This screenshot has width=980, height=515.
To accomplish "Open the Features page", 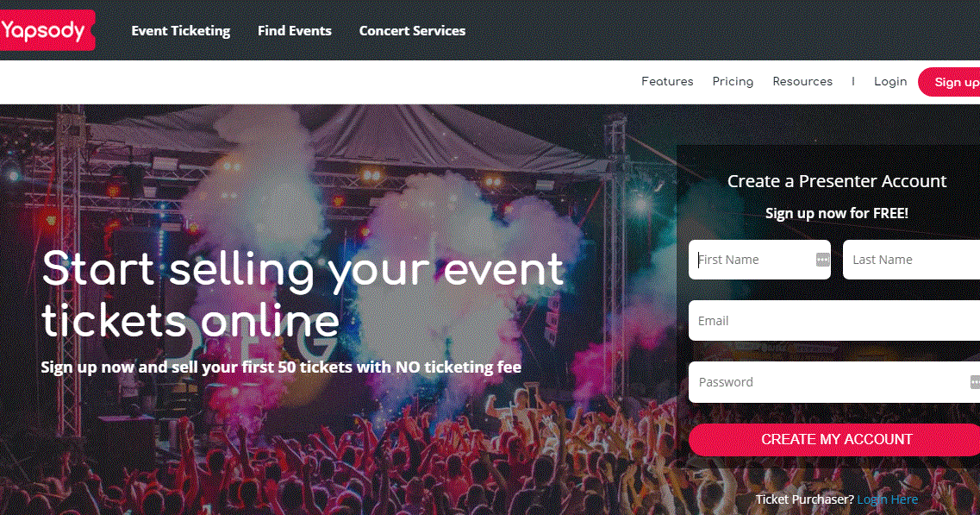I will 667,81.
